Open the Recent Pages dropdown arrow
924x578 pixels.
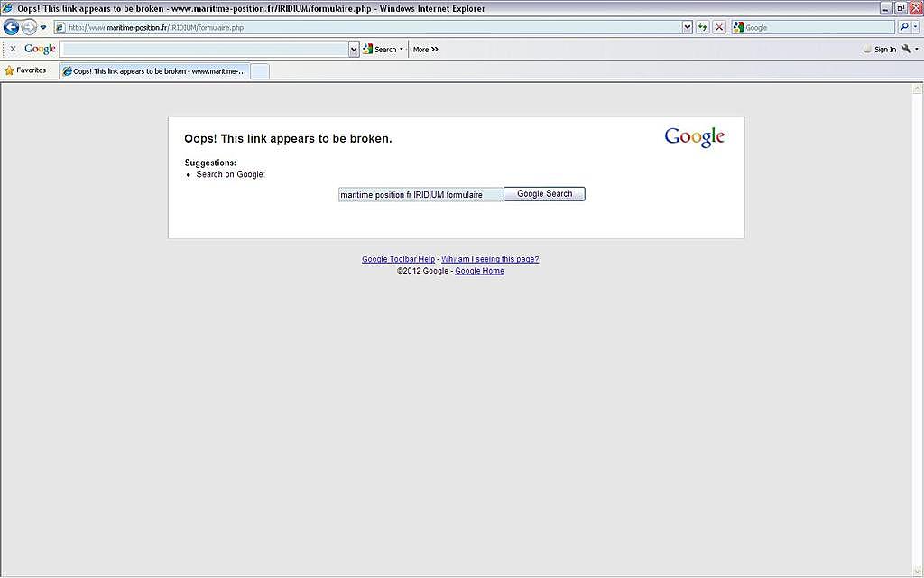point(43,27)
